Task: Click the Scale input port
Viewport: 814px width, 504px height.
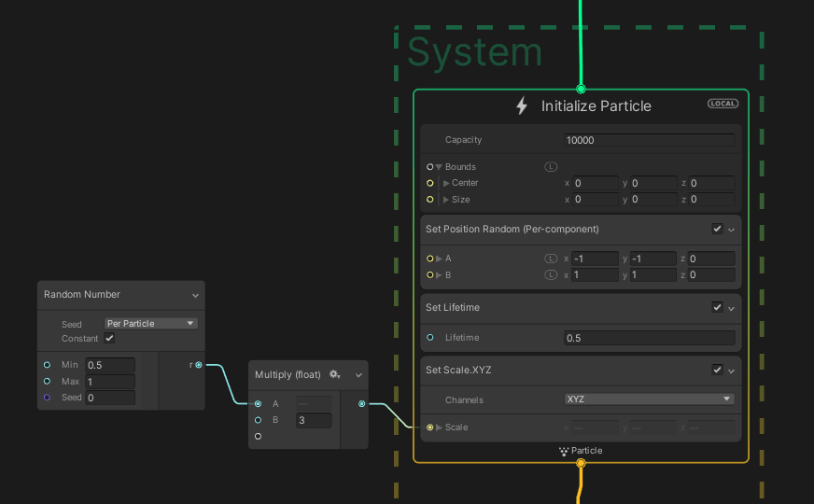Action: tap(429, 427)
